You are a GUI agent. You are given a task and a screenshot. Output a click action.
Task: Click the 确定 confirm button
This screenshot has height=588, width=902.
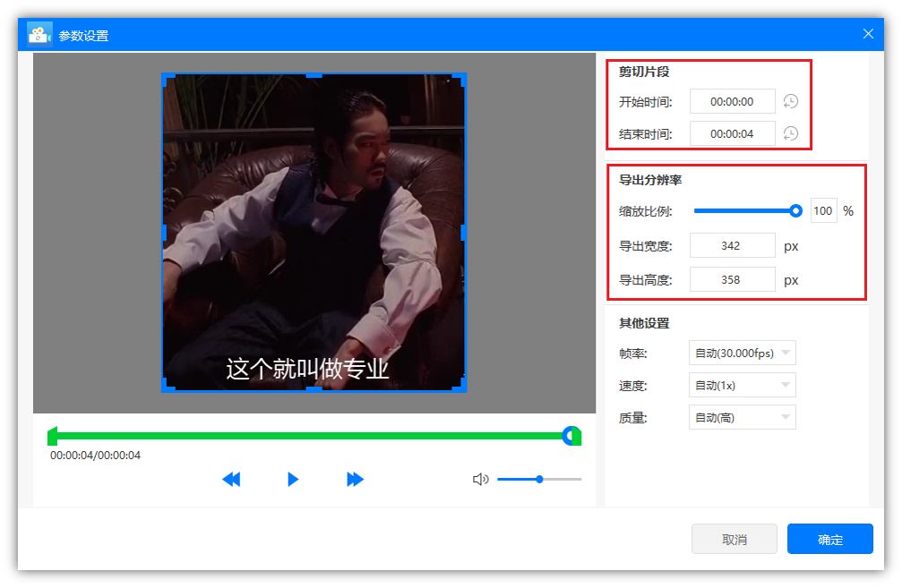[830, 539]
